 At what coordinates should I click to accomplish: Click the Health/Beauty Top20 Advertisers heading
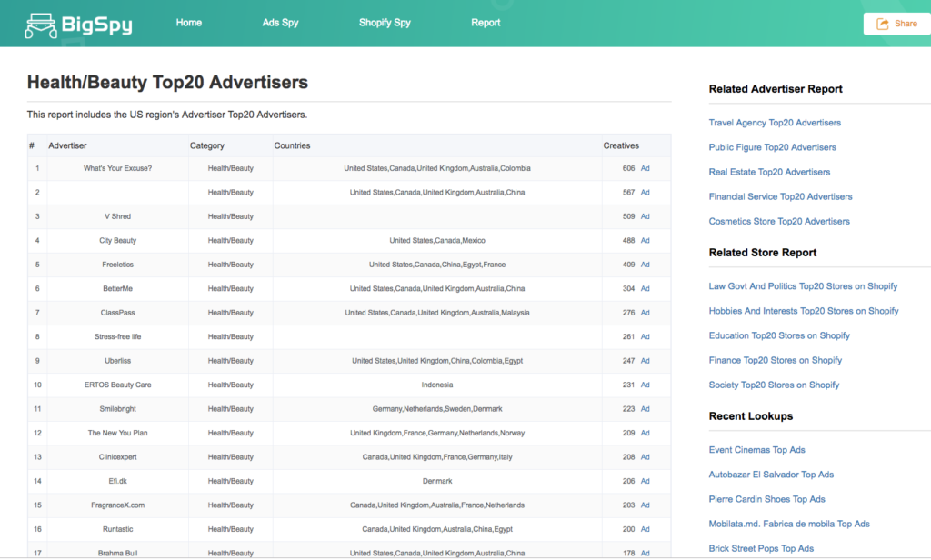pyautogui.click(x=167, y=83)
